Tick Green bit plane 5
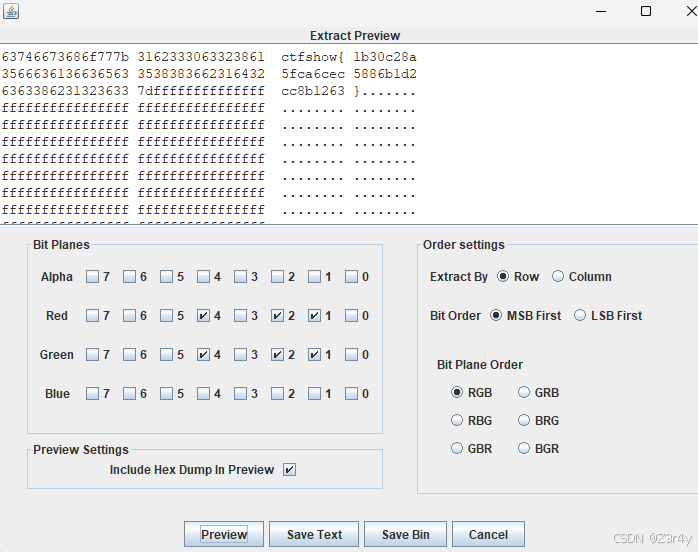 click(166, 355)
